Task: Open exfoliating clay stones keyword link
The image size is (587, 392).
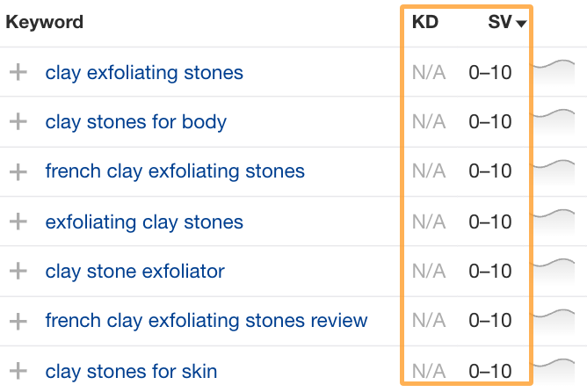Action: (144, 221)
